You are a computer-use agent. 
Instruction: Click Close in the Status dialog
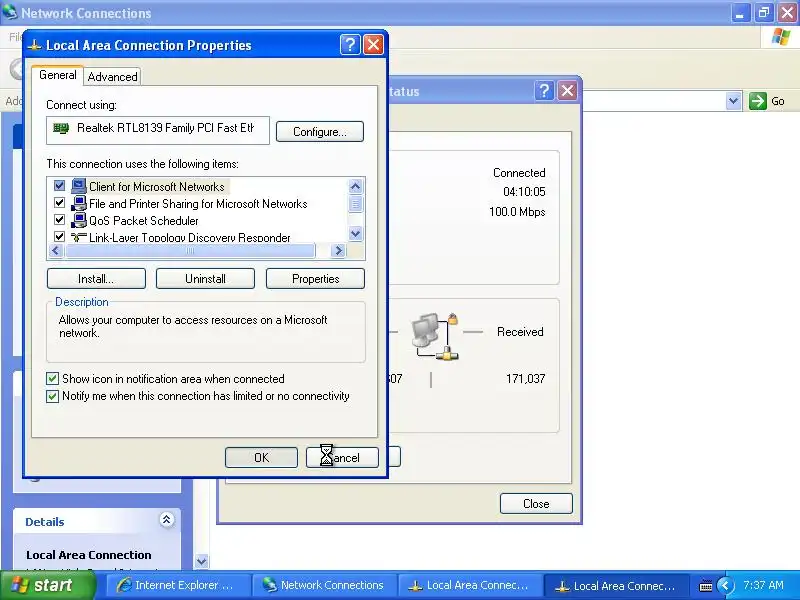536,504
